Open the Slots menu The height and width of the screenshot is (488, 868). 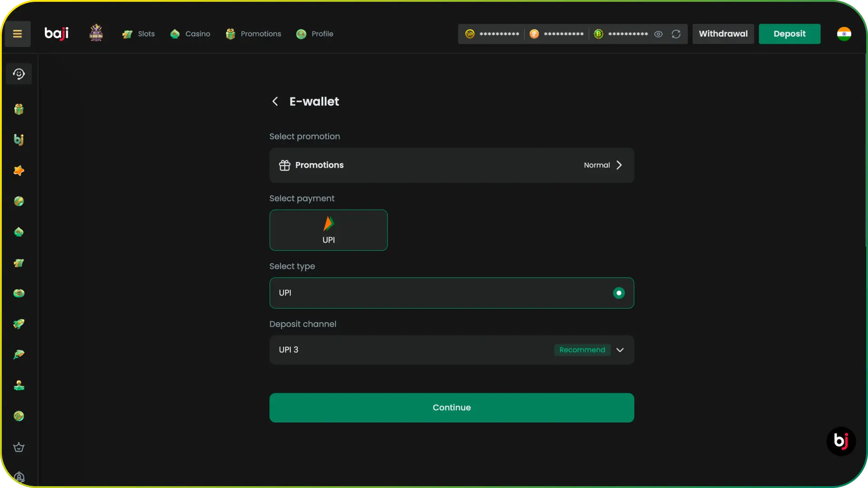tap(138, 34)
